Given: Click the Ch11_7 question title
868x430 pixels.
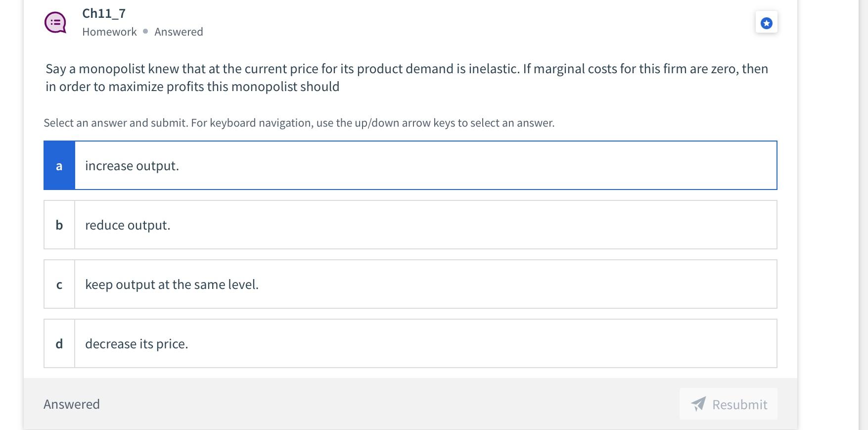Looking at the screenshot, I should (104, 13).
